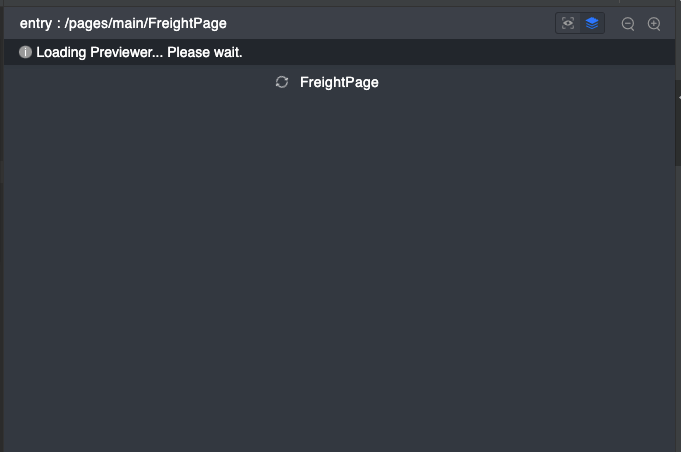The height and width of the screenshot is (452, 681).
Task: Click the refresh icon beside FreightPage
Action: [282, 82]
